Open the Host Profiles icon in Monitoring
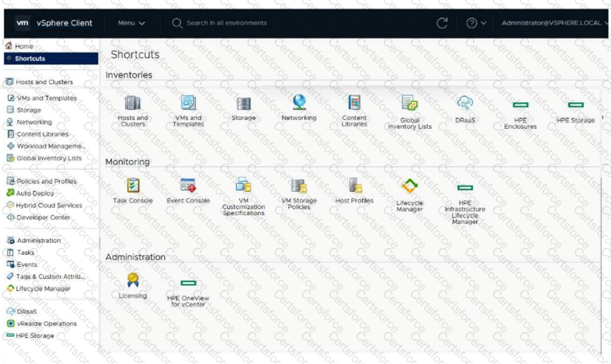611x364 pixels. 355,185
